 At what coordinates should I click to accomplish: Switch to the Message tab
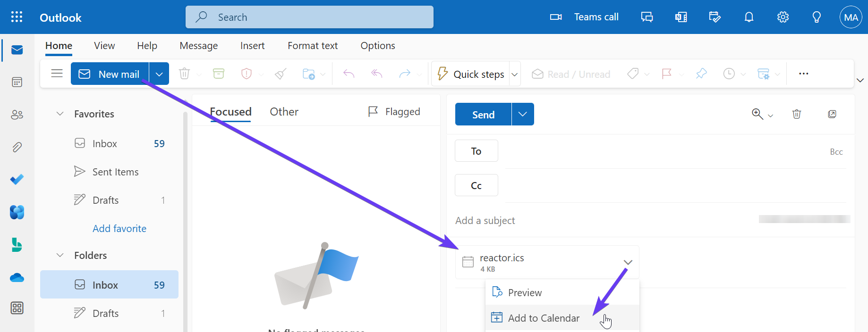coord(199,46)
